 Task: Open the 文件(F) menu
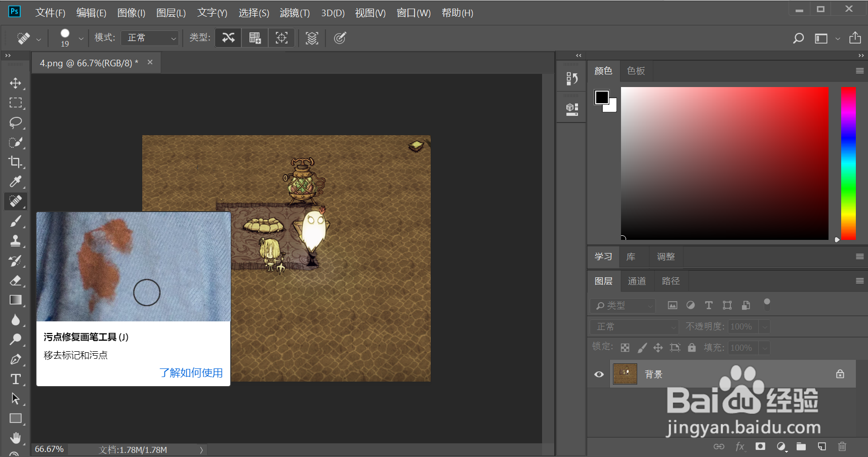pos(51,13)
